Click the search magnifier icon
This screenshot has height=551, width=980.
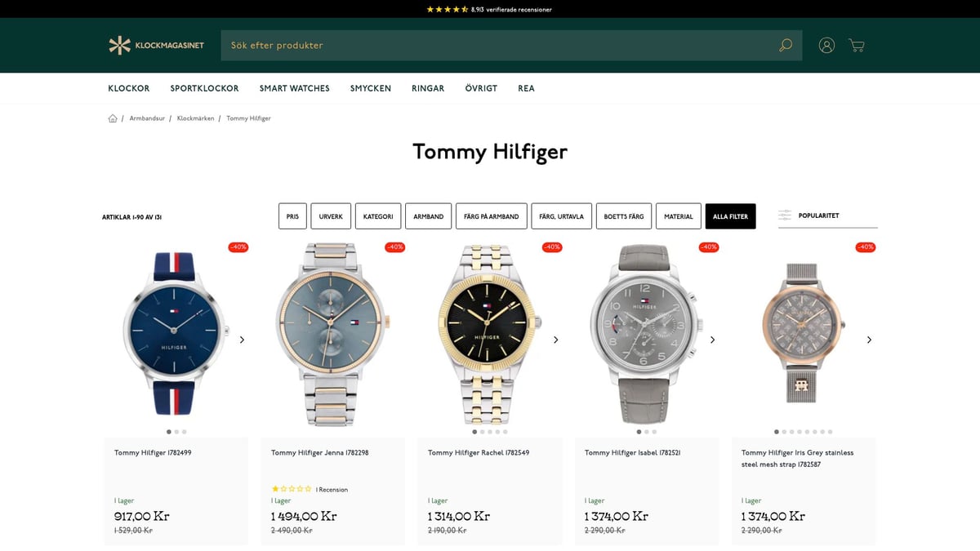[x=786, y=45]
